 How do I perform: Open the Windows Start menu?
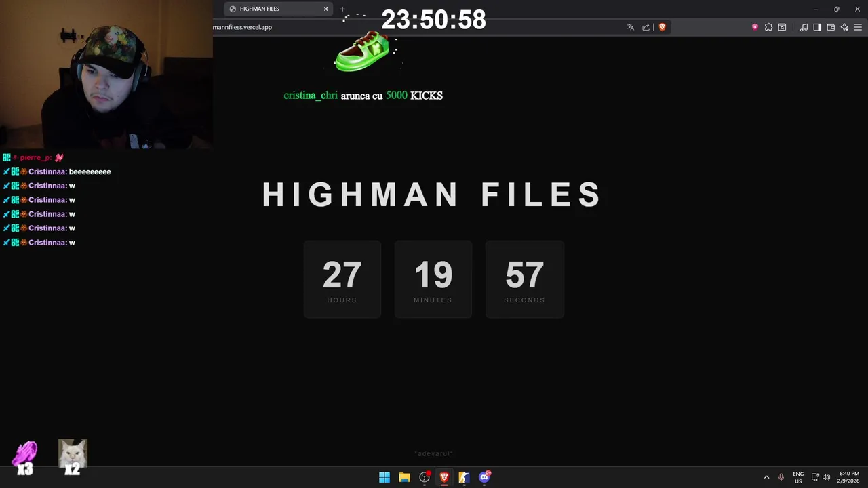coord(384,477)
